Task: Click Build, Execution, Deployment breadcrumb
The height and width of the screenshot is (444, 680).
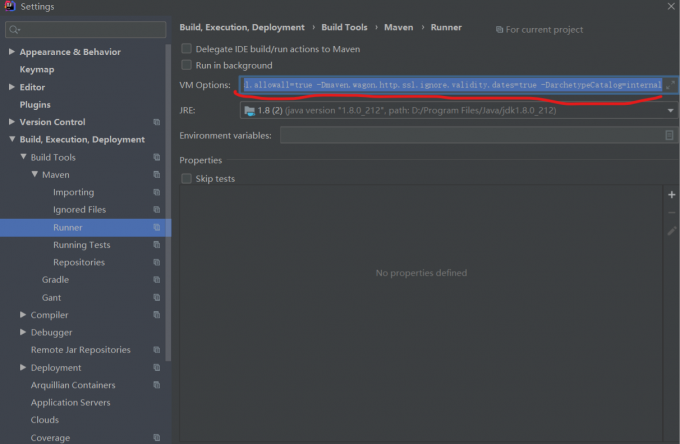Action: click(242, 27)
